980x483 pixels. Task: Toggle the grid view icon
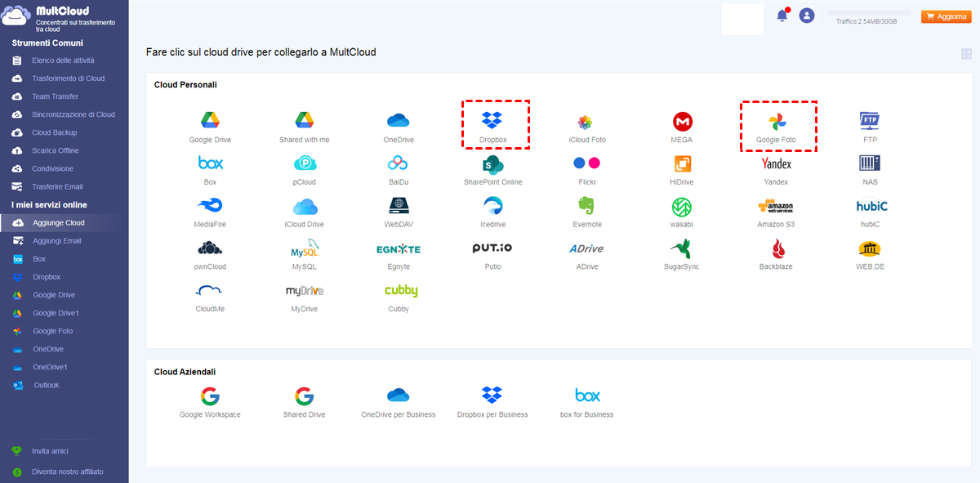click(x=967, y=54)
